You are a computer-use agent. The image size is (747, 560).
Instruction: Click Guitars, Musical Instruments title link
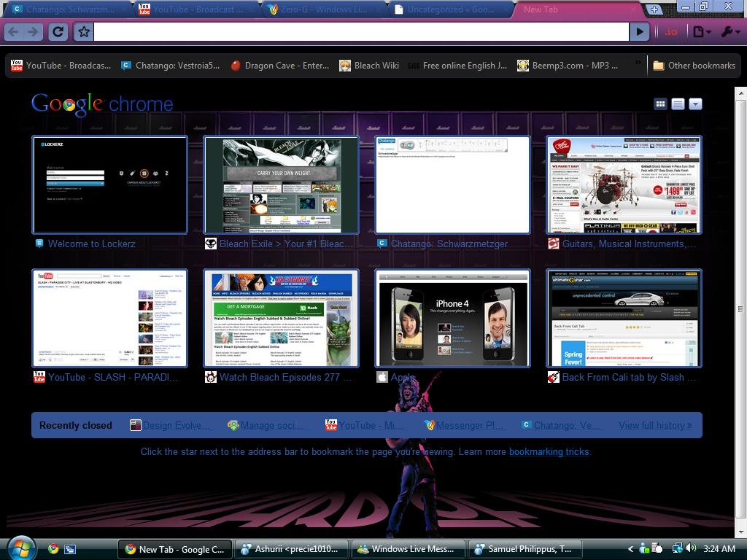pyautogui.click(x=629, y=244)
